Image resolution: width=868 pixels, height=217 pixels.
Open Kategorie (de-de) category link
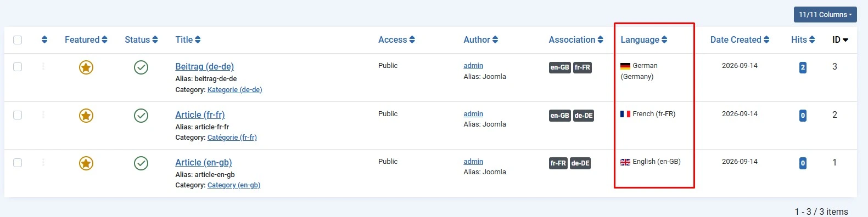click(234, 90)
